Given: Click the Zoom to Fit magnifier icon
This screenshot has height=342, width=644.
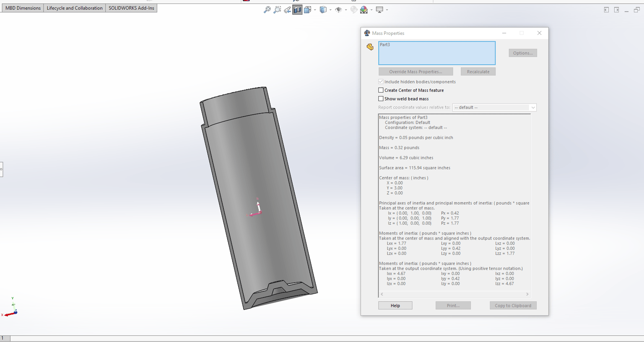Looking at the screenshot, I should point(267,10).
